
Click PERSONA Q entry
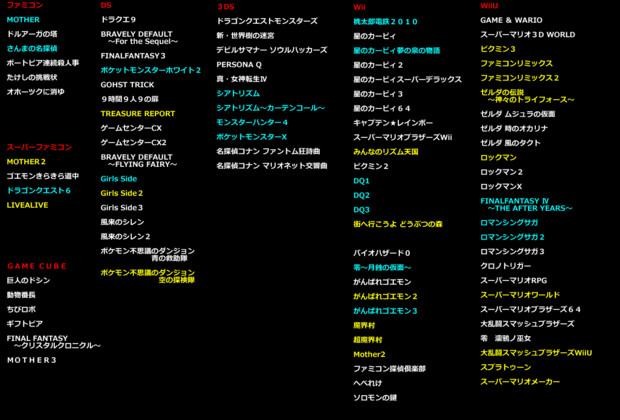(x=239, y=65)
